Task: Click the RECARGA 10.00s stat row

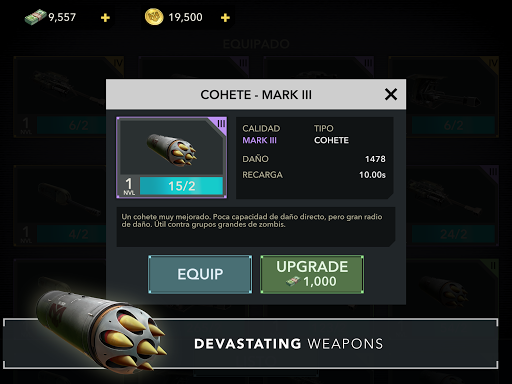Action: coord(314,175)
